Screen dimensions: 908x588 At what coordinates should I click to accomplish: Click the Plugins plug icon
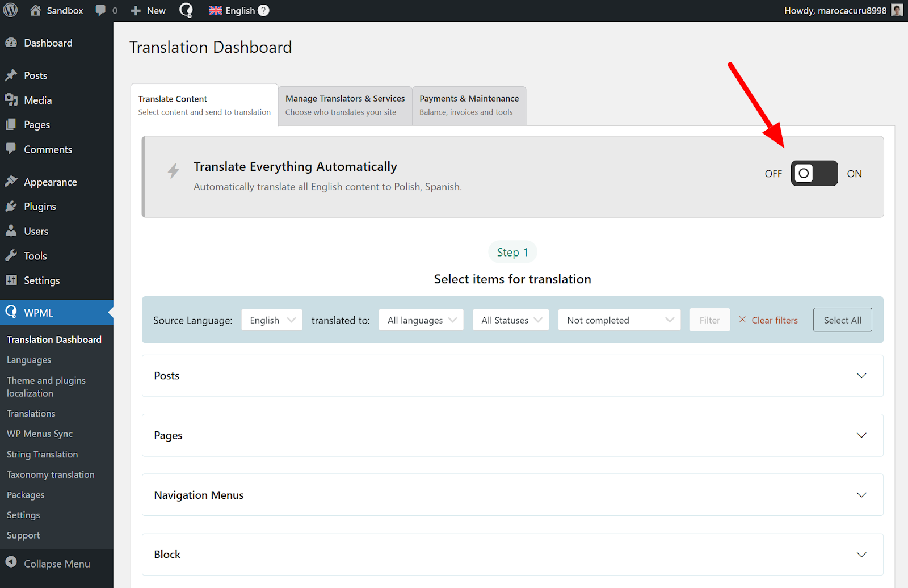click(11, 206)
